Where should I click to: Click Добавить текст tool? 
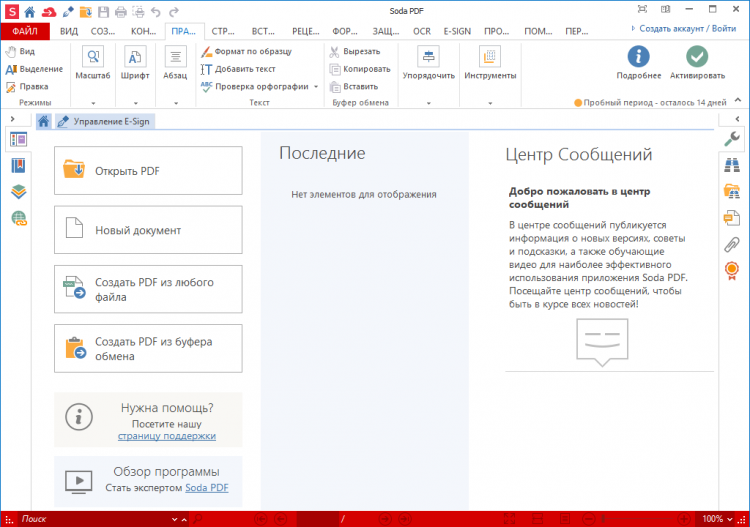(x=238, y=69)
